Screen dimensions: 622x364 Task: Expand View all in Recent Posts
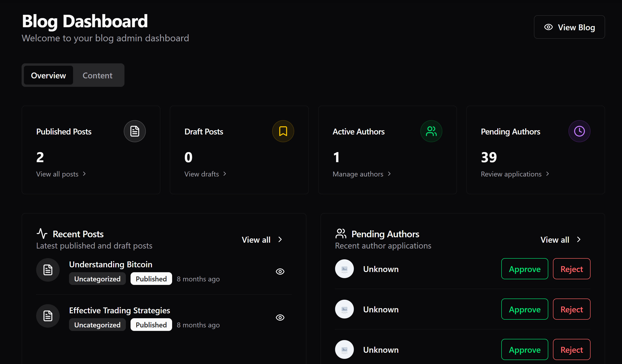(262, 240)
